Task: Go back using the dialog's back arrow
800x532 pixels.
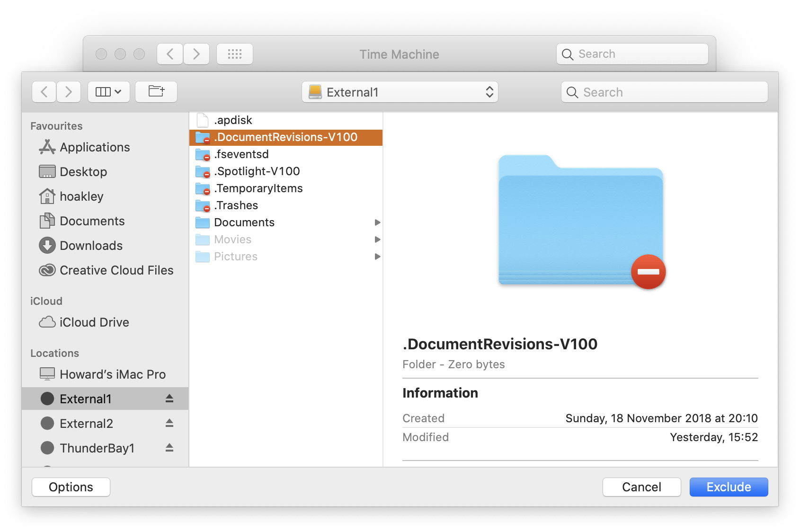Action: pos(44,91)
